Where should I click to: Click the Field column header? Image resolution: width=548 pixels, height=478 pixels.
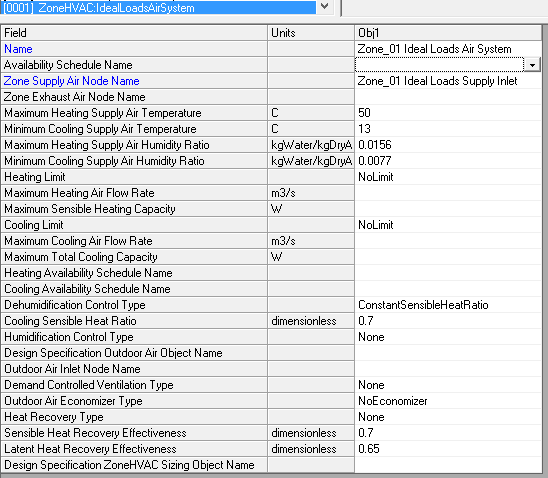pos(134,33)
